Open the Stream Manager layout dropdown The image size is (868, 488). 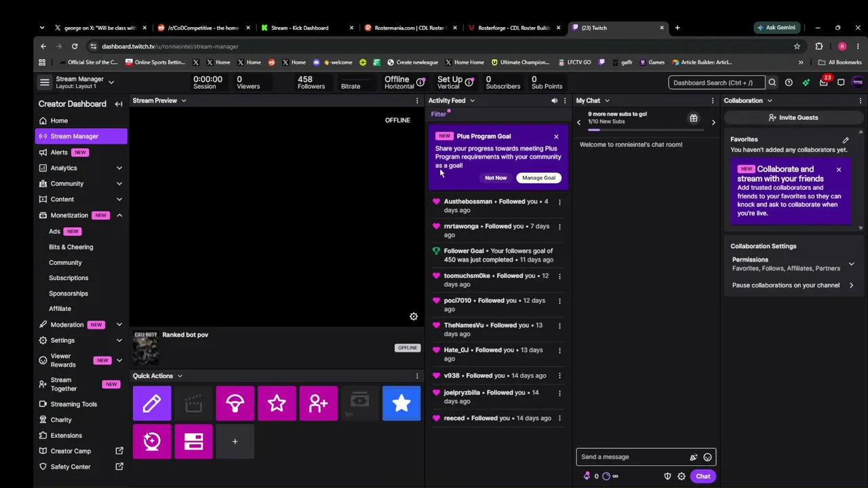(x=111, y=83)
